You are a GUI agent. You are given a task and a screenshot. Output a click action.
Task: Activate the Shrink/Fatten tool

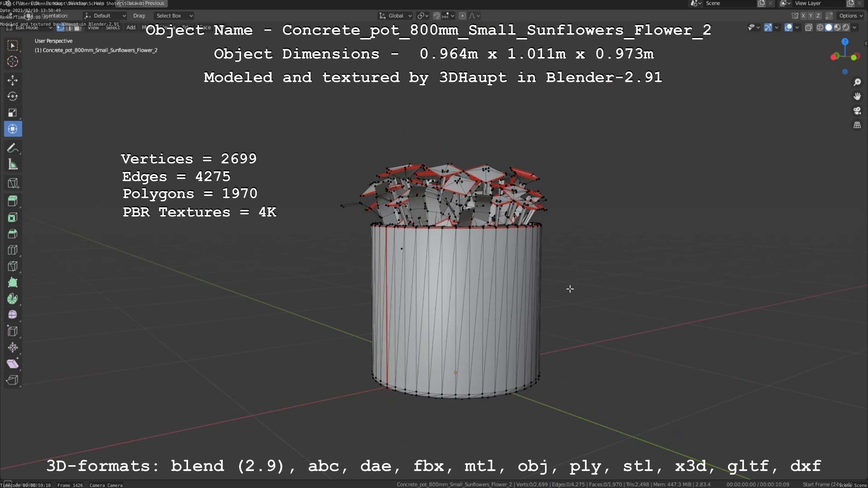coord(13,347)
